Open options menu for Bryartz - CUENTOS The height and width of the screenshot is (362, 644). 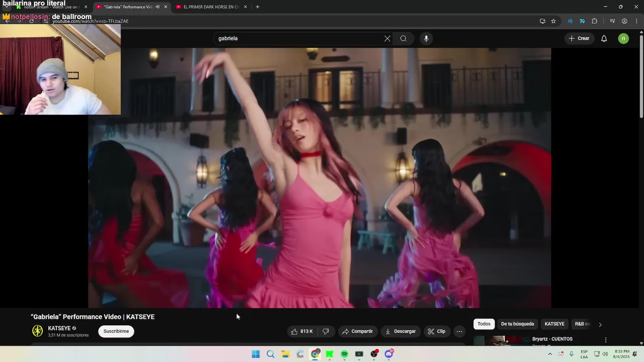point(606,340)
